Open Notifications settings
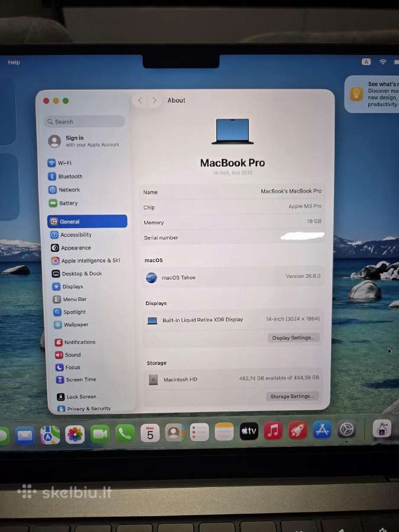The image size is (399, 532). pyautogui.click(x=75, y=342)
